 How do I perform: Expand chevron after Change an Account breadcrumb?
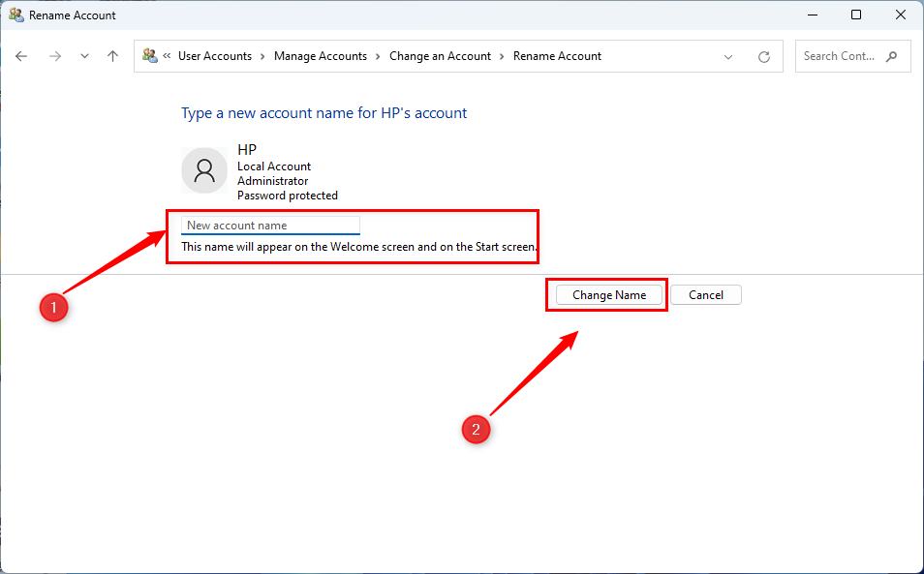502,56
